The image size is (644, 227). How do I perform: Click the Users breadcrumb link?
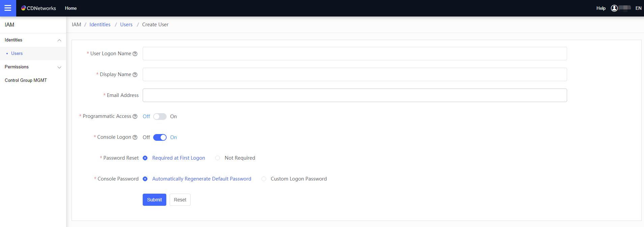point(126,25)
